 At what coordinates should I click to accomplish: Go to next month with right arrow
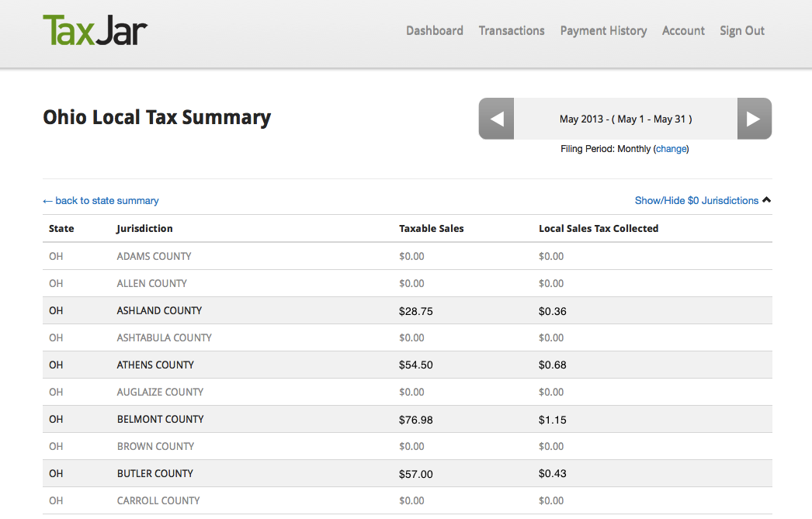click(755, 119)
